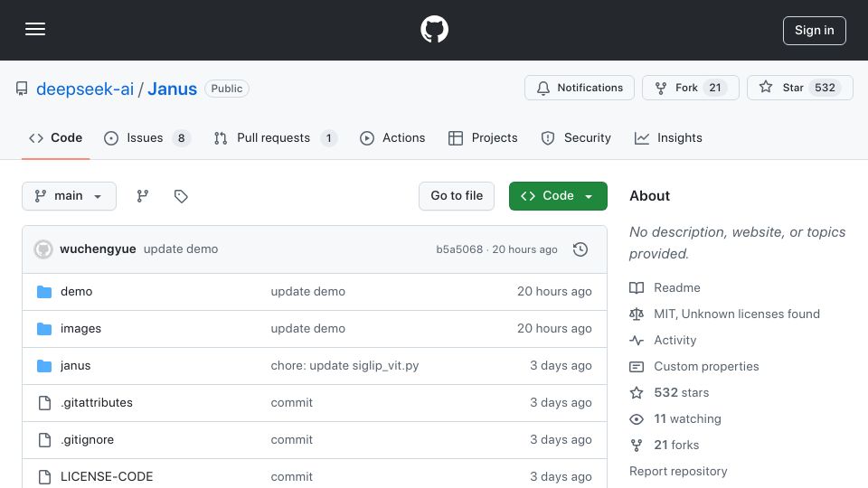View commit history via the clock icon
The image size is (868, 488).
tap(580, 249)
